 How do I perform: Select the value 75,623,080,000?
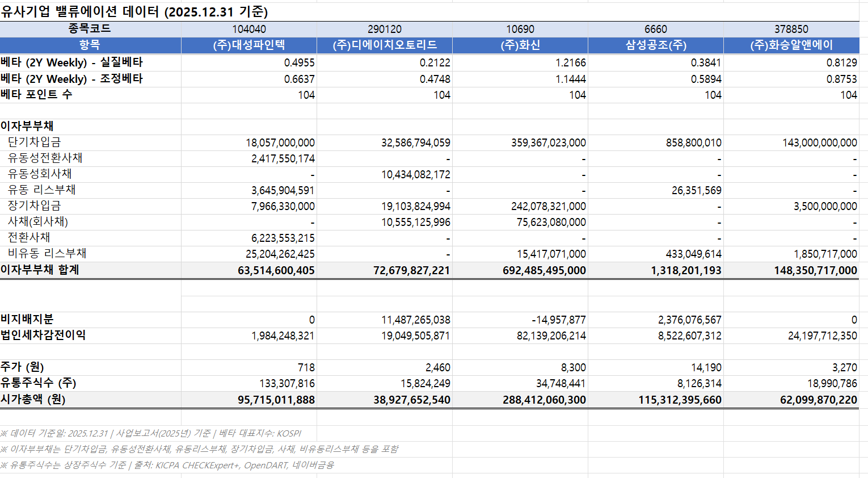coord(551,223)
